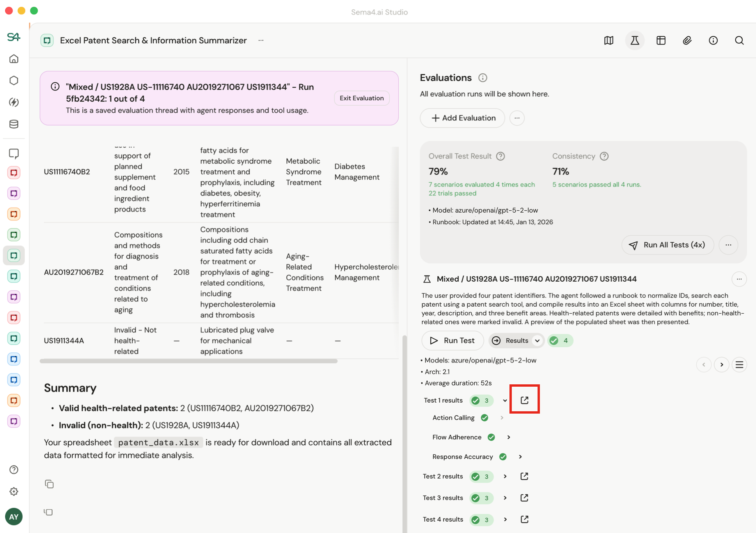Click the Add Evaluation button
The height and width of the screenshot is (533, 756).
tap(463, 118)
